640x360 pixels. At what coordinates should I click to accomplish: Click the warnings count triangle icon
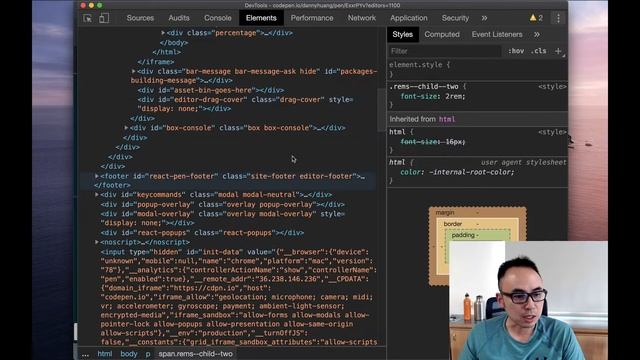click(533, 18)
